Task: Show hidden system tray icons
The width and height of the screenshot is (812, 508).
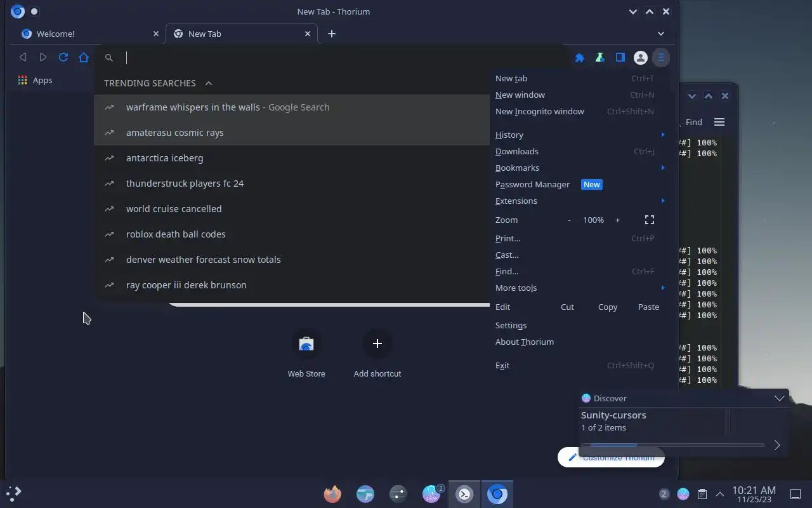Action: [x=720, y=493]
